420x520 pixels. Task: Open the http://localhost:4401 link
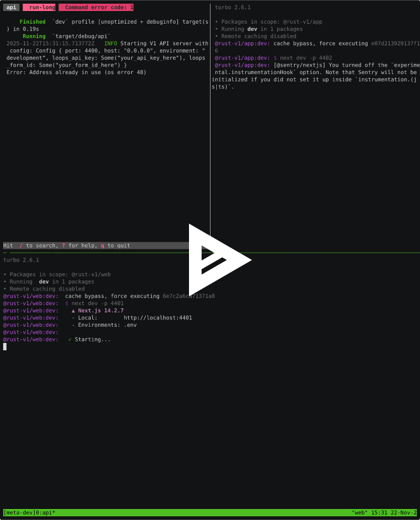click(158, 317)
